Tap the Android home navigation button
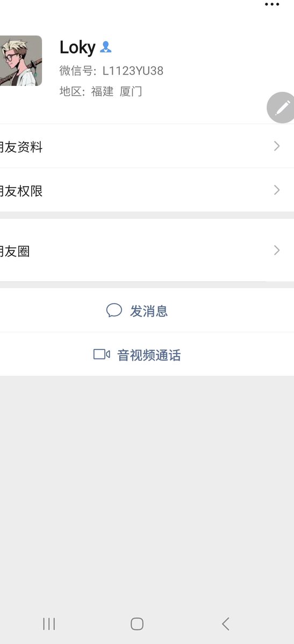Image resolution: width=294 pixels, height=644 pixels. tap(137, 624)
